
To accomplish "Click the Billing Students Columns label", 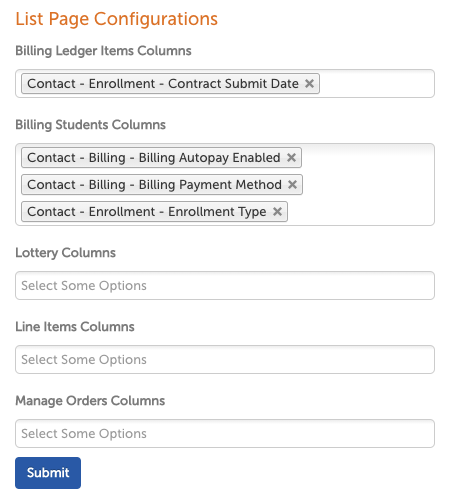I will click(90, 125).
